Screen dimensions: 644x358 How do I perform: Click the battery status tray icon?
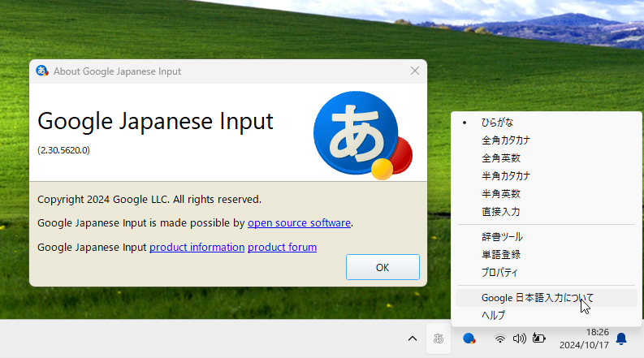(x=539, y=339)
